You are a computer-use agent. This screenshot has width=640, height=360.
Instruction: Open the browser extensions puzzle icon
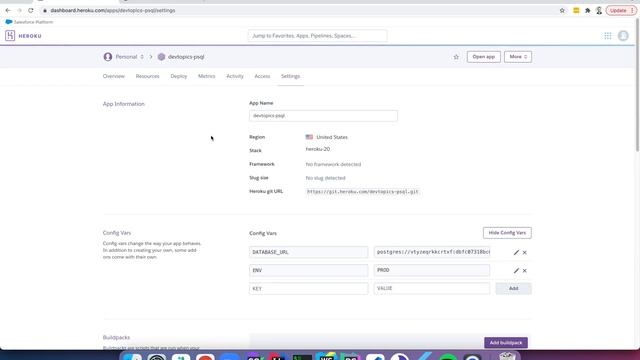click(587, 11)
